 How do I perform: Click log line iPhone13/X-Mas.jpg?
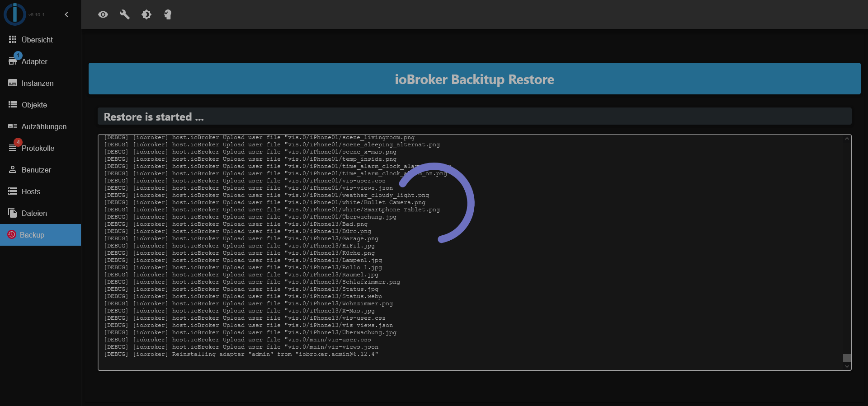(240, 311)
